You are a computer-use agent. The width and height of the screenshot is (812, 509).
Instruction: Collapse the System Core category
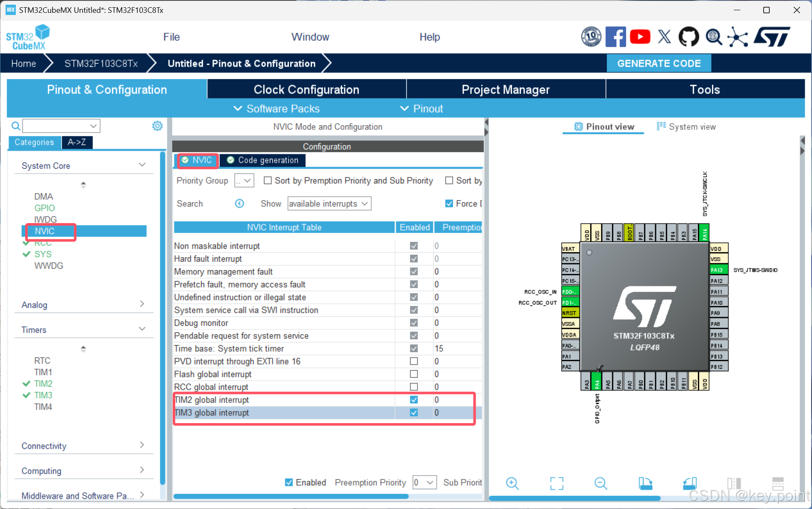[x=142, y=165]
